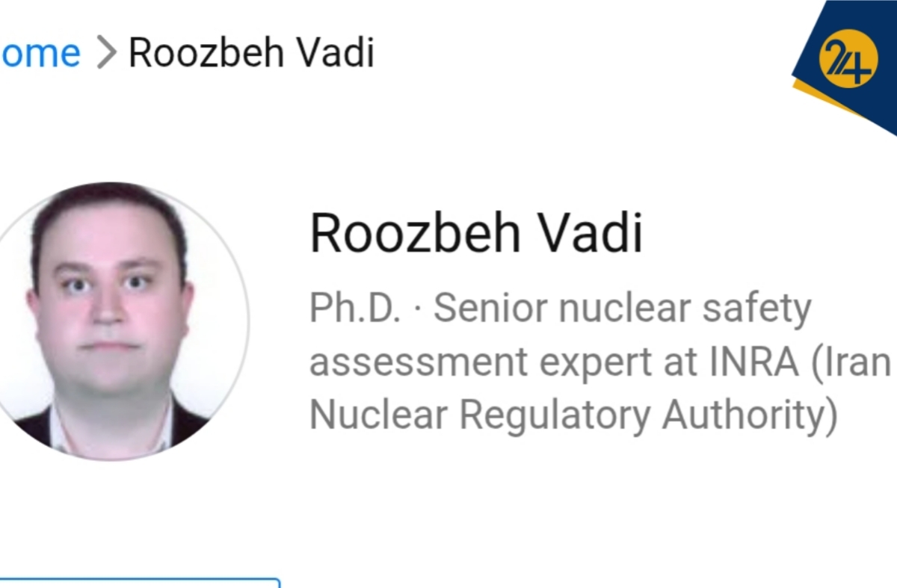Click the word "Regulatory" in the last line
The image size is (897, 588).
click(x=555, y=416)
